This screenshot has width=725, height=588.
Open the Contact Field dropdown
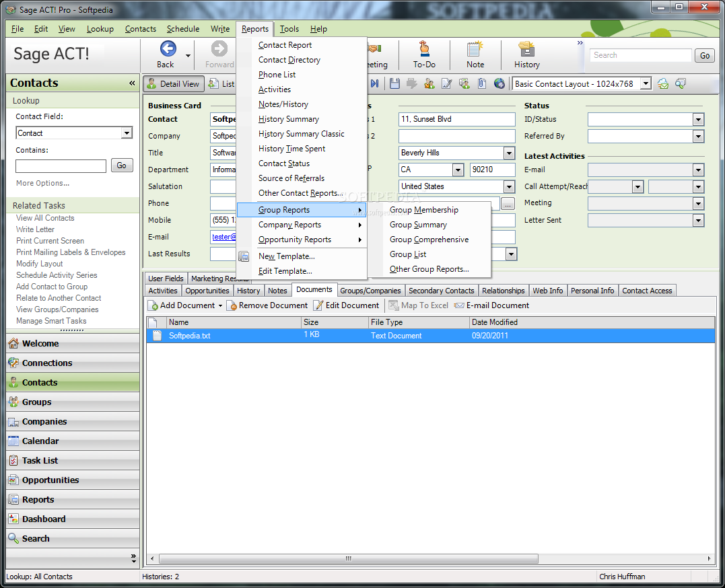127,133
